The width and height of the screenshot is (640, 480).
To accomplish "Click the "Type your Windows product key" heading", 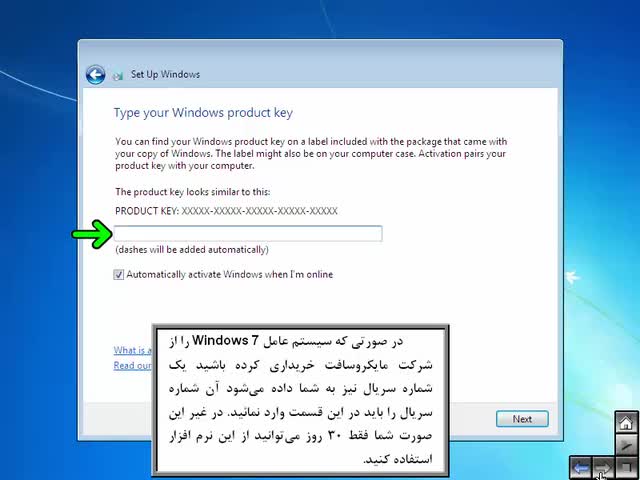I will (203, 113).
